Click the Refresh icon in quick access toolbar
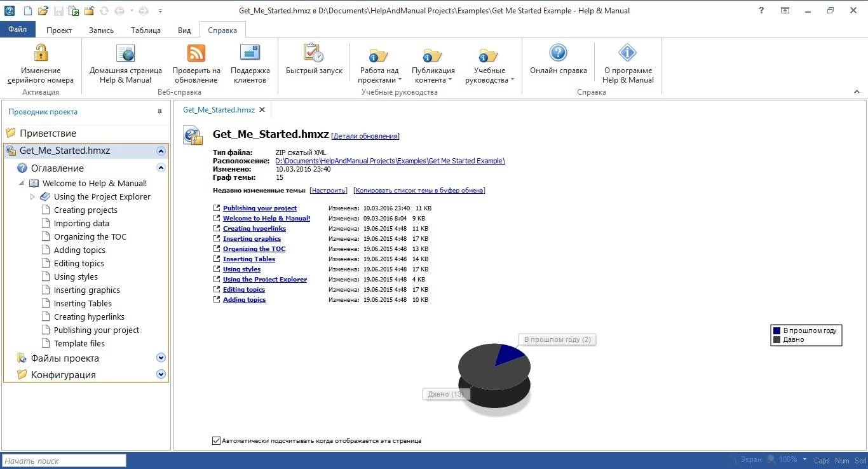Viewport: 868px width, 469px height. pos(104,11)
